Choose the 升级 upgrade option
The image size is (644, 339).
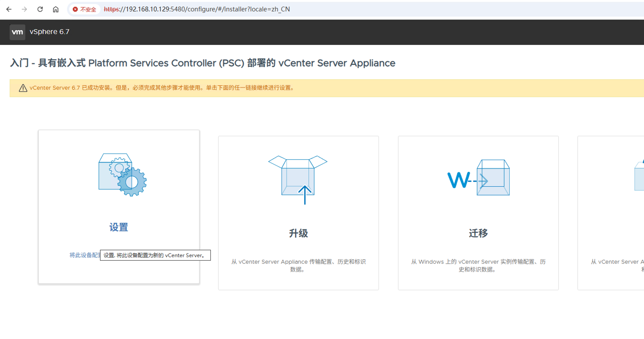299,233
